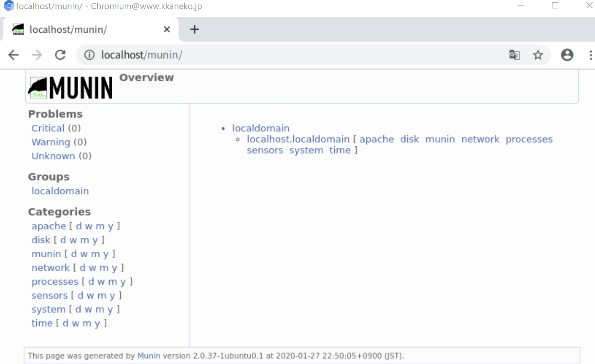Reload the Munin page
This screenshot has height=364, width=595.
click(60, 55)
